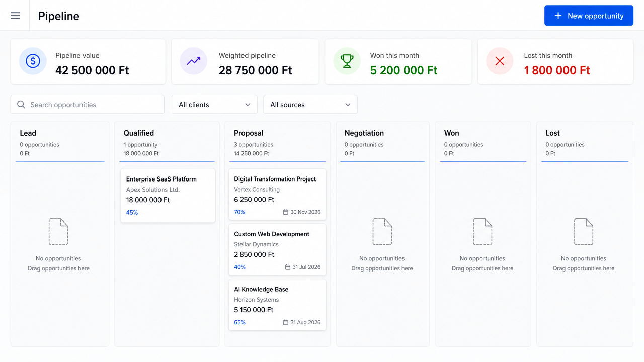
Task: Click Stellar Dynamics client name
Action: point(256,244)
